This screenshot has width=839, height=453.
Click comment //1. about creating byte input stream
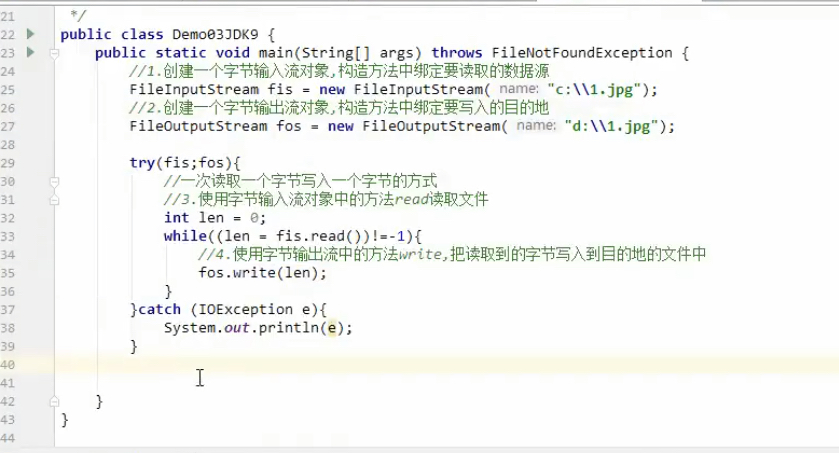pos(339,71)
